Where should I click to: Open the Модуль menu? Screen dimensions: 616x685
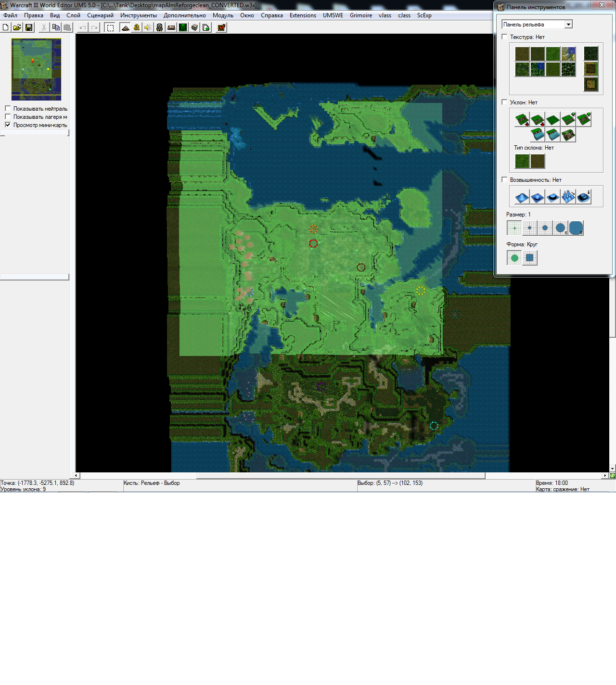pyautogui.click(x=223, y=15)
